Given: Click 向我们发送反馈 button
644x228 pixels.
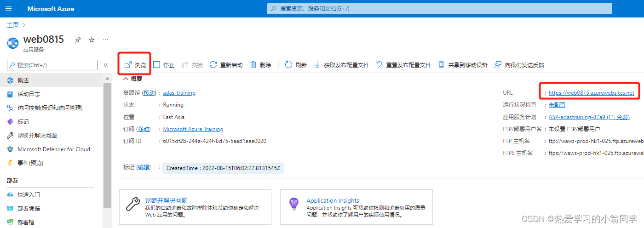Looking at the screenshot, I should coord(519,65).
